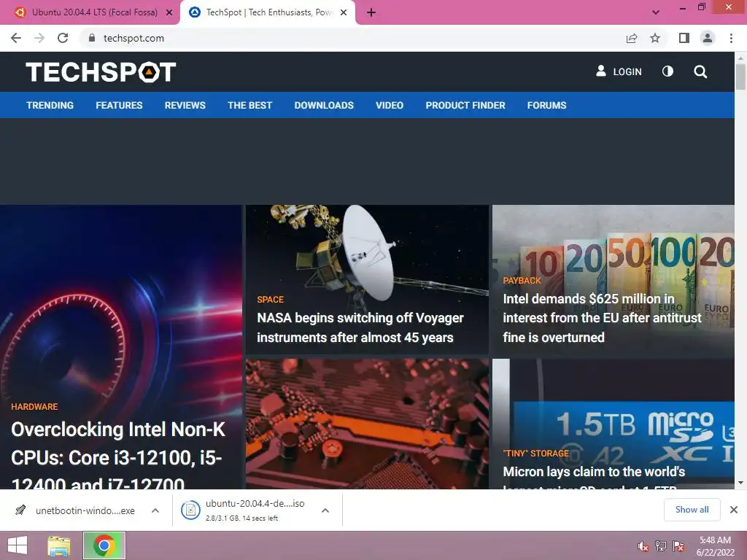
Task: Open the Video section
Action: pyautogui.click(x=390, y=105)
